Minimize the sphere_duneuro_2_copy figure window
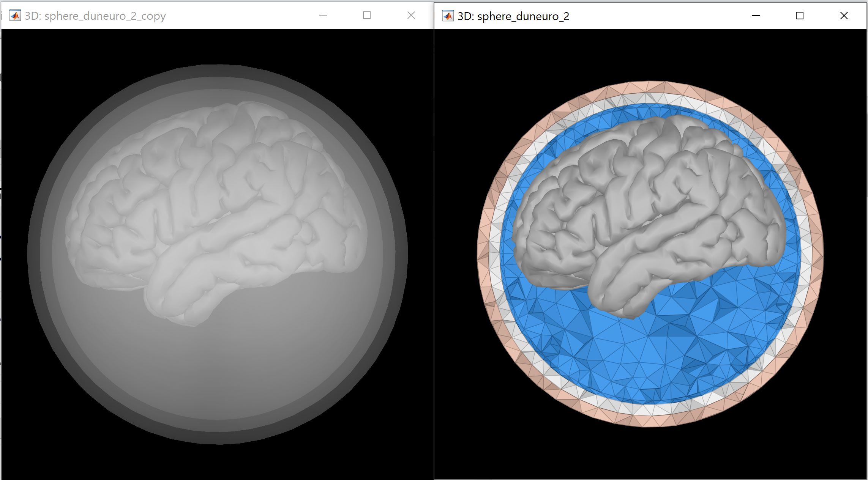868x480 pixels. [323, 16]
